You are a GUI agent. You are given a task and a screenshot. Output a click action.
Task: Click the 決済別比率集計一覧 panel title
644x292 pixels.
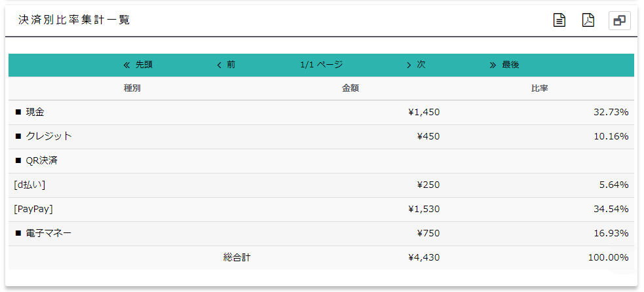point(74,20)
